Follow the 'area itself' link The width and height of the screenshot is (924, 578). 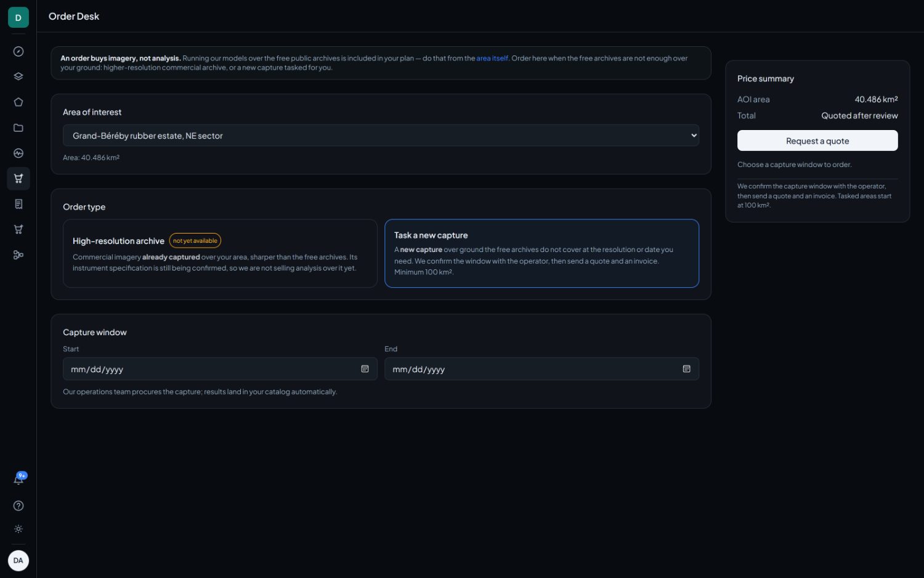492,59
